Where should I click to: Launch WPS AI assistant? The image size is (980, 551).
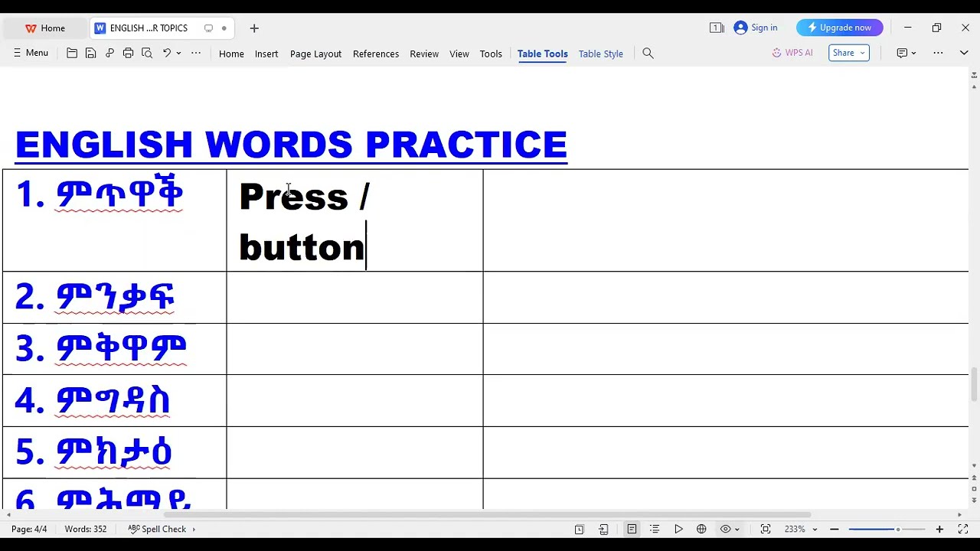click(x=792, y=53)
